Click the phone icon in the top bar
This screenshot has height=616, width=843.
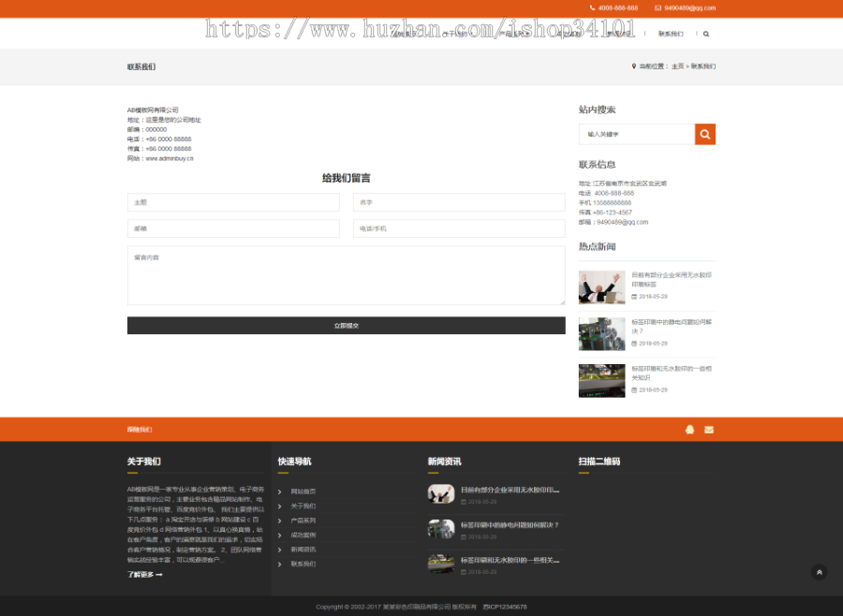tap(592, 7)
